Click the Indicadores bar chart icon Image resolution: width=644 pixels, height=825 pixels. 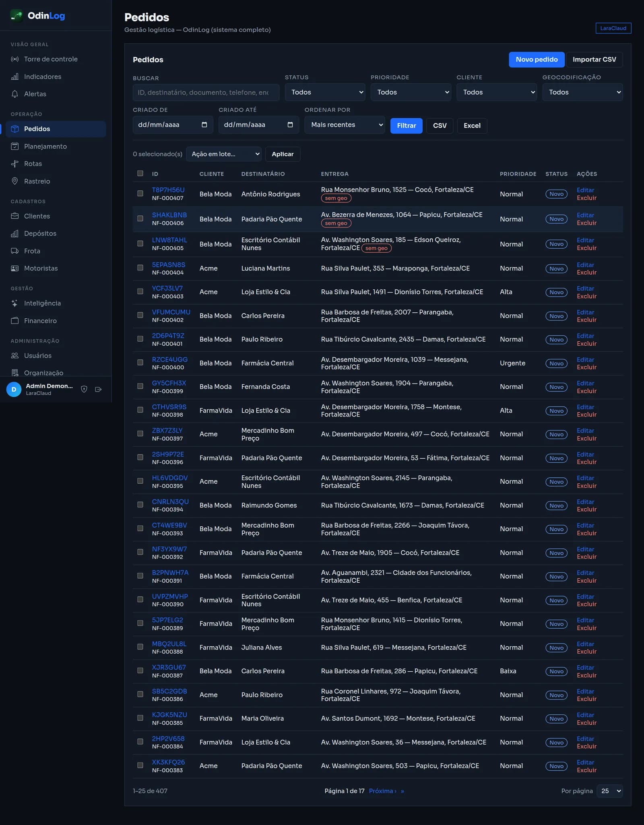[15, 76]
